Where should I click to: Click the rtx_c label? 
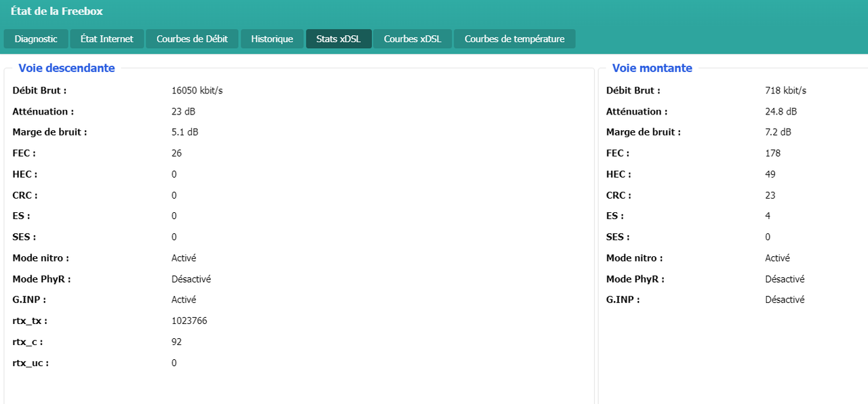coord(28,342)
